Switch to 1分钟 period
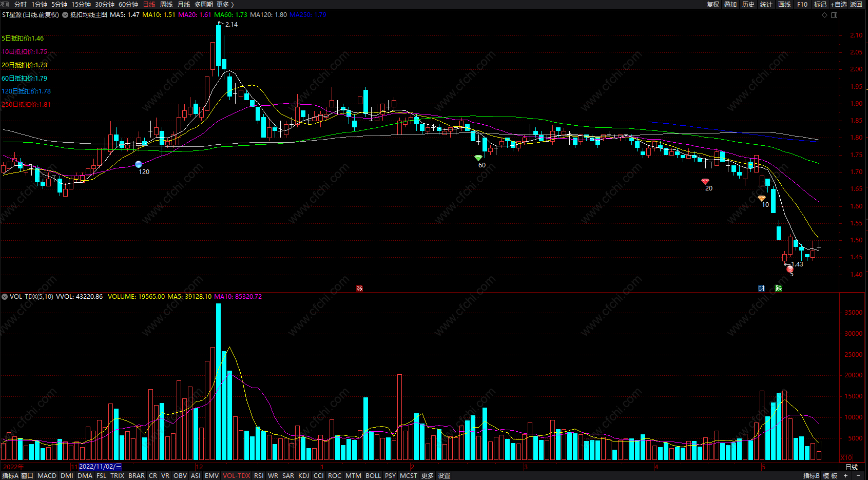Image resolution: width=868 pixels, height=480 pixels. pos(39,4)
